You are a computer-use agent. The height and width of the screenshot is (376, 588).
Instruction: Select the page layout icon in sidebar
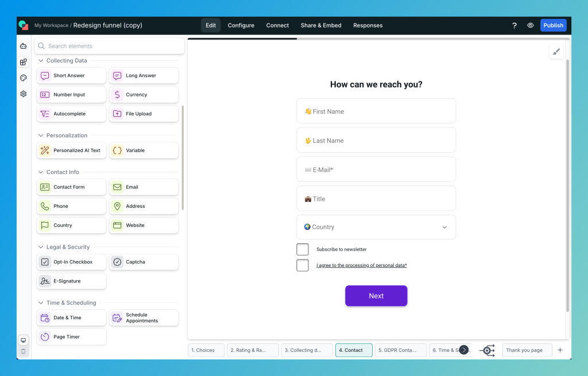tap(23, 61)
